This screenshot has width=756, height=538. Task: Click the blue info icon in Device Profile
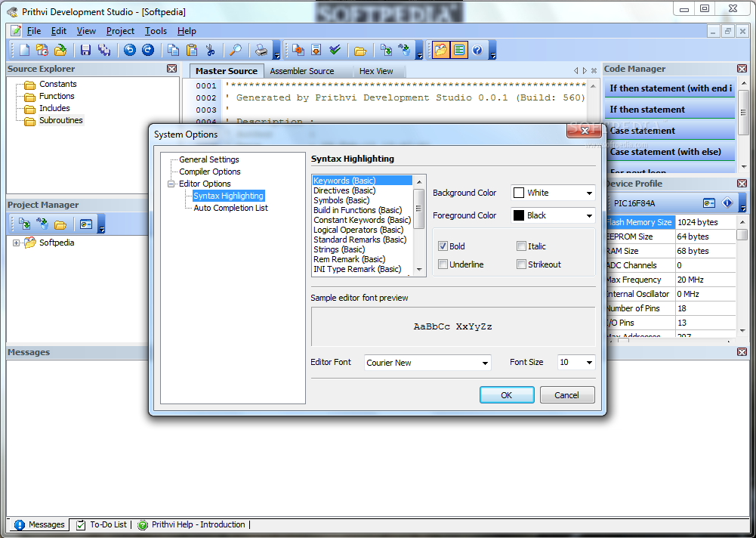tap(727, 203)
